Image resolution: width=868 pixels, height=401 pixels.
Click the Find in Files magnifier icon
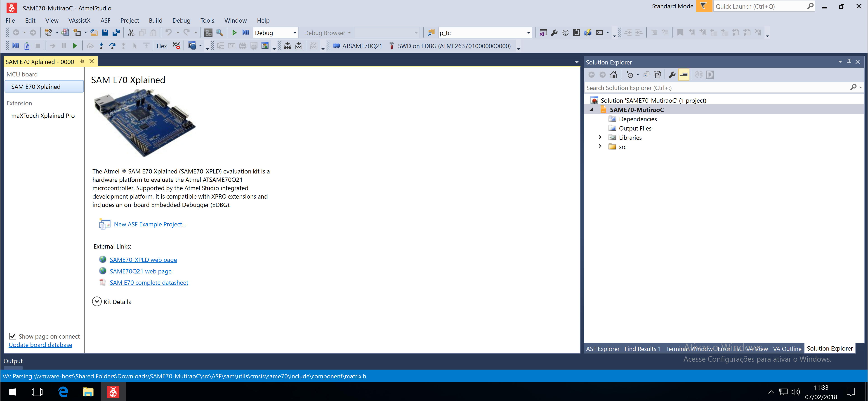pyautogui.click(x=219, y=33)
